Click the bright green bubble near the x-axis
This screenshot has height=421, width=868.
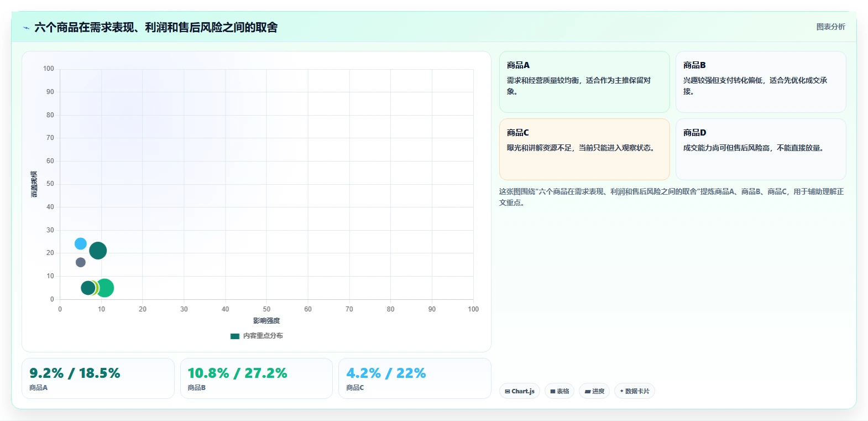point(105,288)
